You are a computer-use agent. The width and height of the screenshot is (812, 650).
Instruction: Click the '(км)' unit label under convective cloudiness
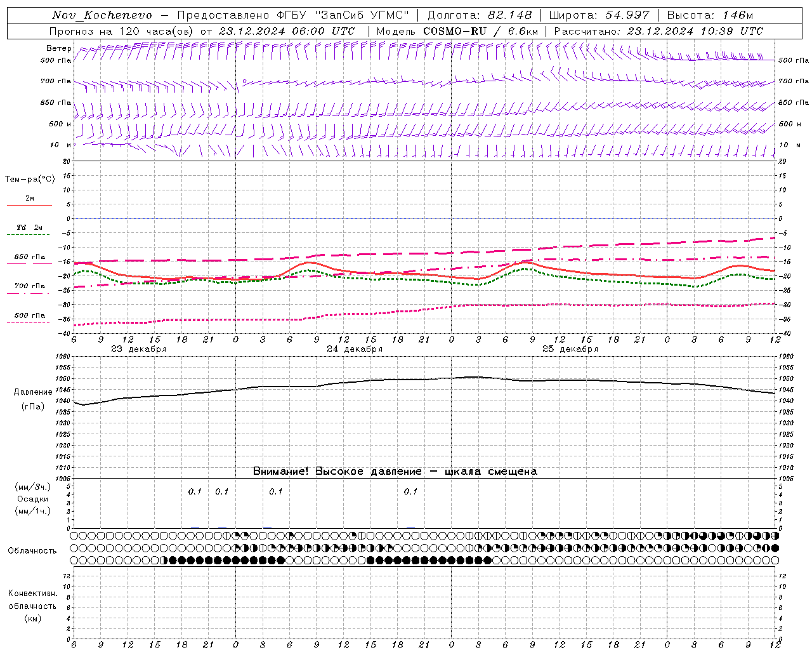tap(32, 618)
